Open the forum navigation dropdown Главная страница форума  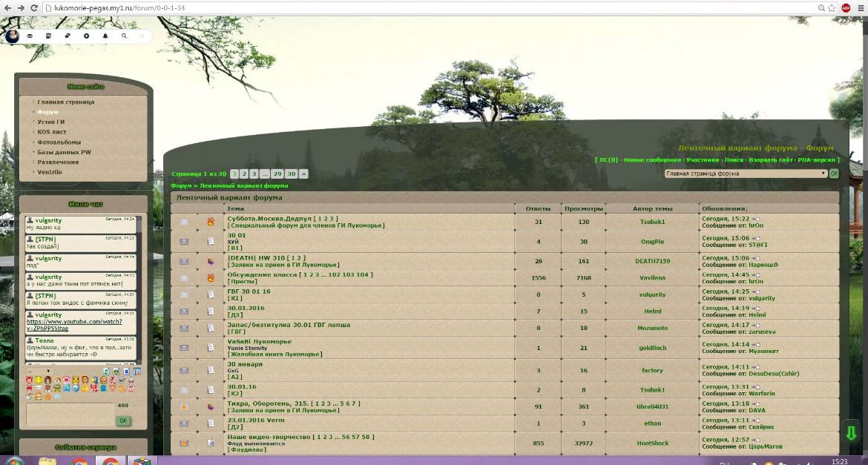(746, 174)
